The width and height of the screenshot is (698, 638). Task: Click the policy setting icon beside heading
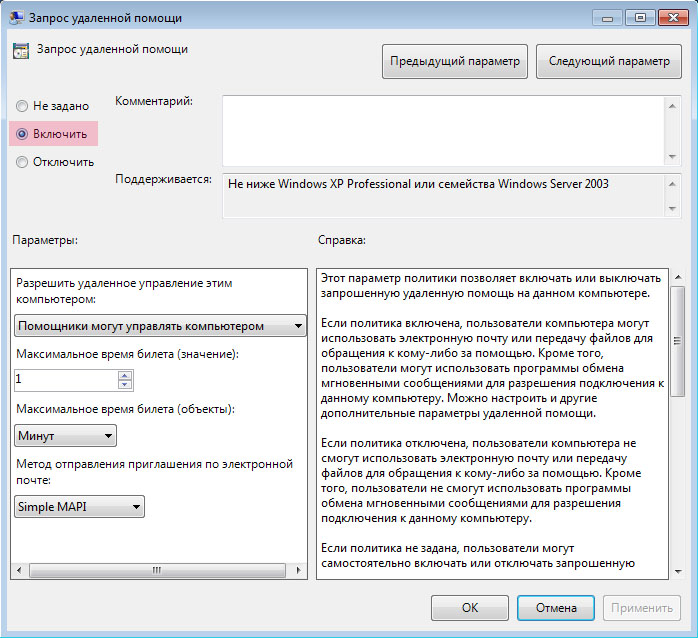point(21,51)
